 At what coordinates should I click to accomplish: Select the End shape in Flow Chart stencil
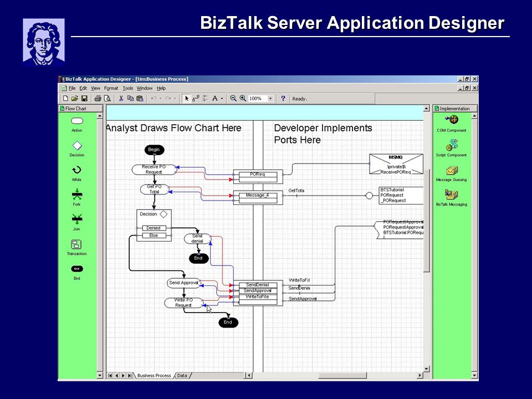77,273
